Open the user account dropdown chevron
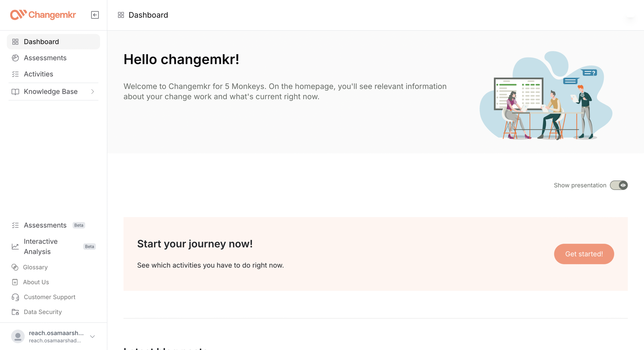This screenshot has height=350, width=644. (x=93, y=336)
